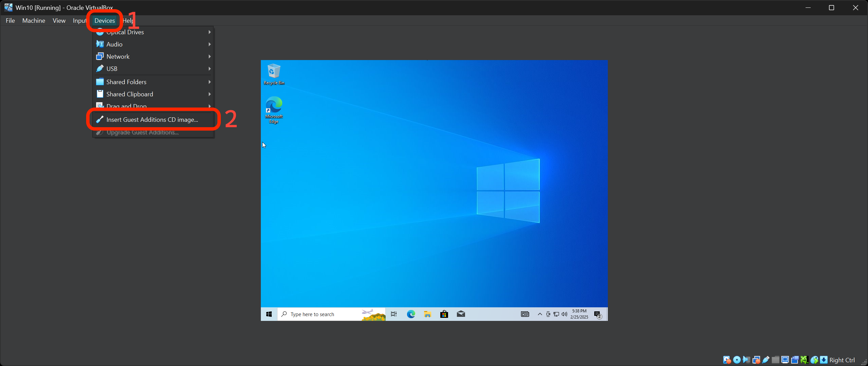Show hidden tray icons via the chevron
The height and width of the screenshot is (366, 868).
tap(540, 314)
